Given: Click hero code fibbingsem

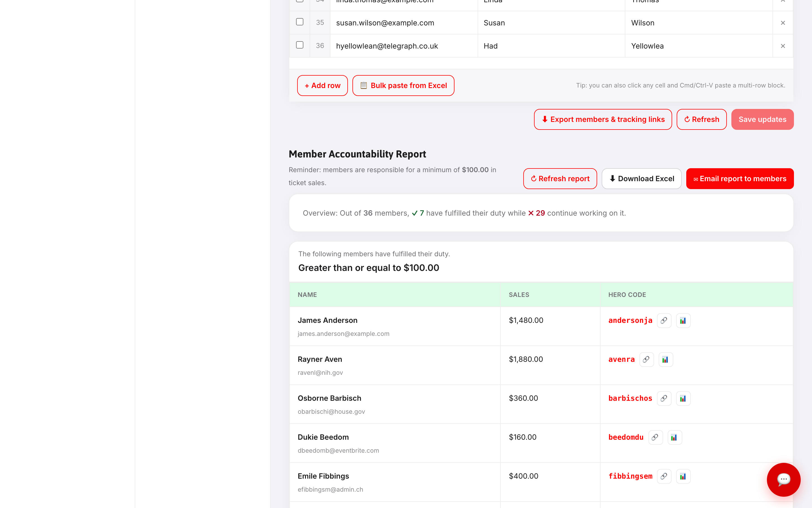Looking at the screenshot, I should 630,476.
